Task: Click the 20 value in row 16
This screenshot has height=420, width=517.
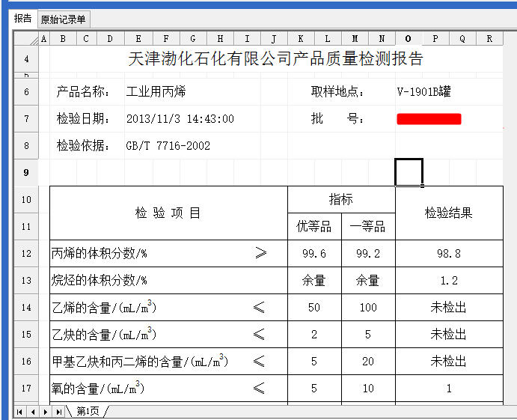Action: (x=368, y=362)
